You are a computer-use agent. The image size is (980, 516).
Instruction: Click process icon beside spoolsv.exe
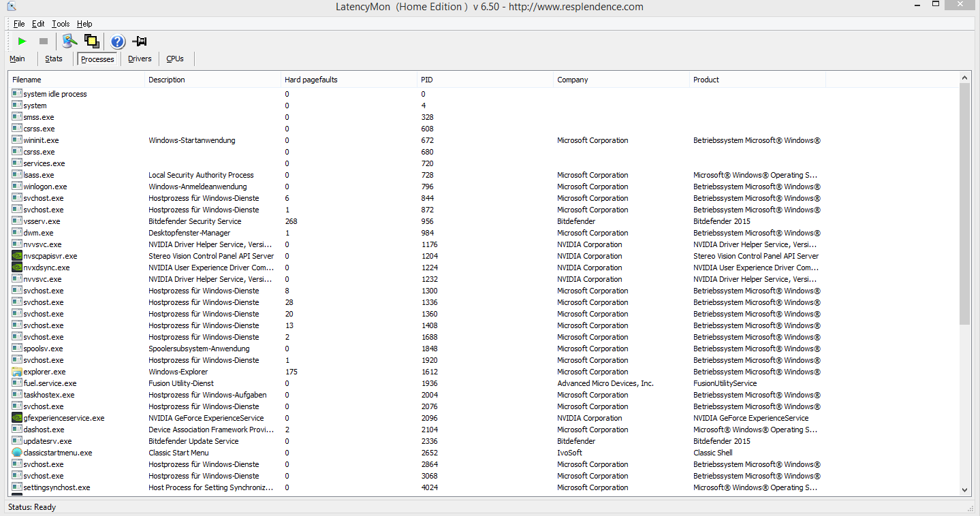pyautogui.click(x=17, y=349)
